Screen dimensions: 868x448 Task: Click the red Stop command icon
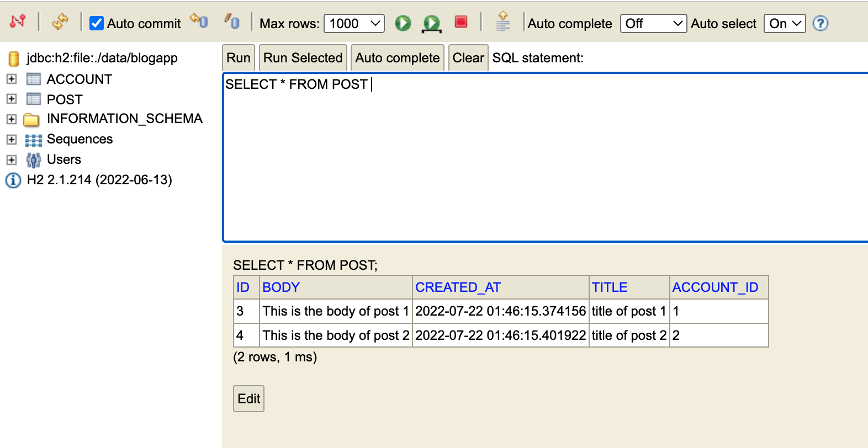(461, 22)
